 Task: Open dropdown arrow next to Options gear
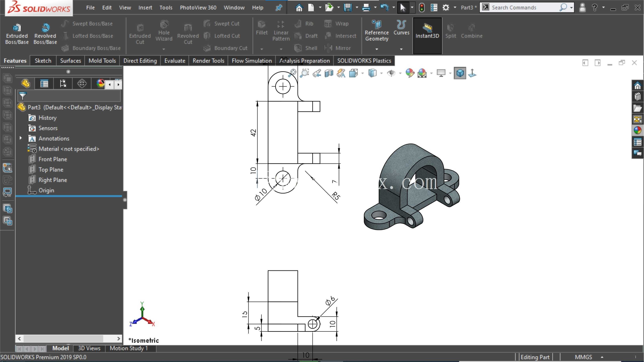pyautogui.click(x=455, y=7)
